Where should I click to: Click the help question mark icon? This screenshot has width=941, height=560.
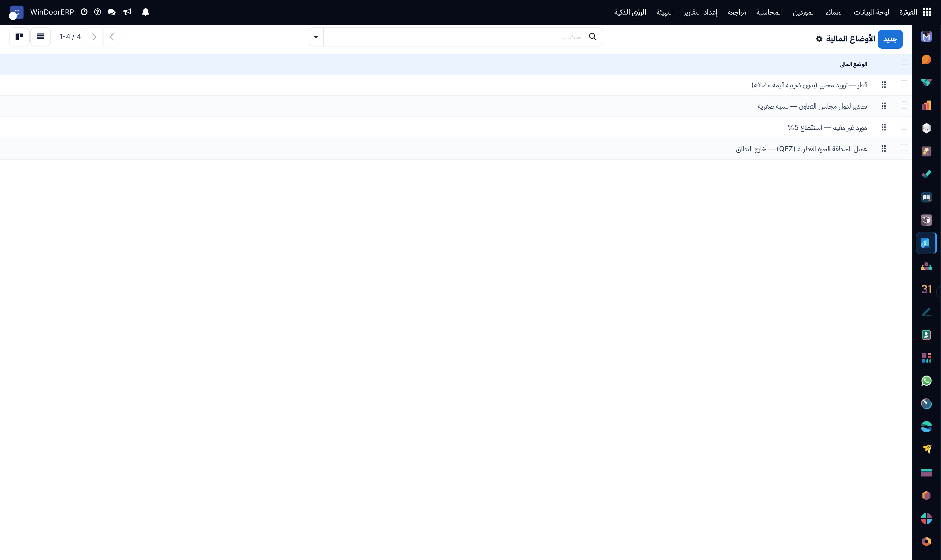click(97, 12)
